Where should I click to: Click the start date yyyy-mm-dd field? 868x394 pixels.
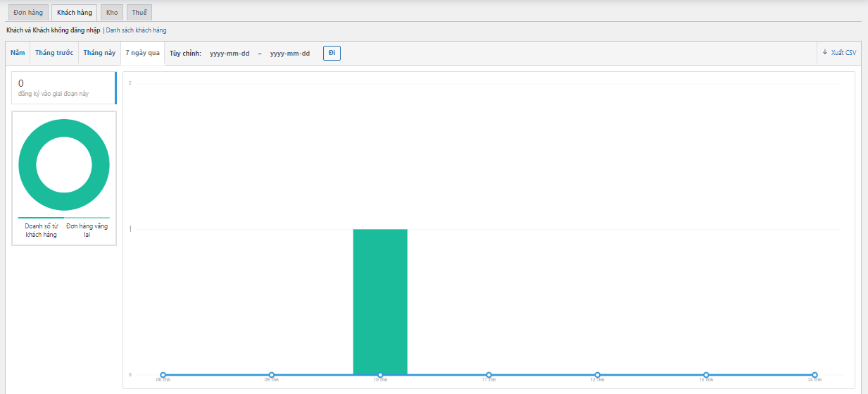pos(229,54)
